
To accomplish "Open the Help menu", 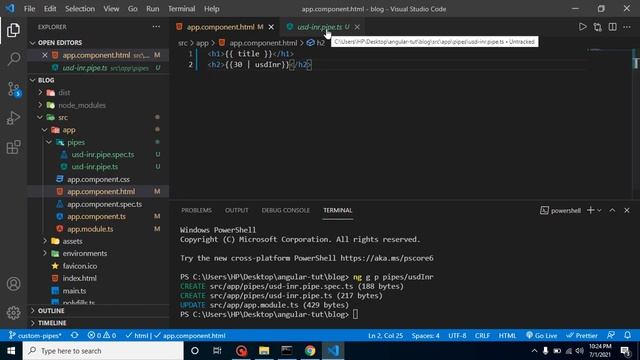I will click(211, 9).
